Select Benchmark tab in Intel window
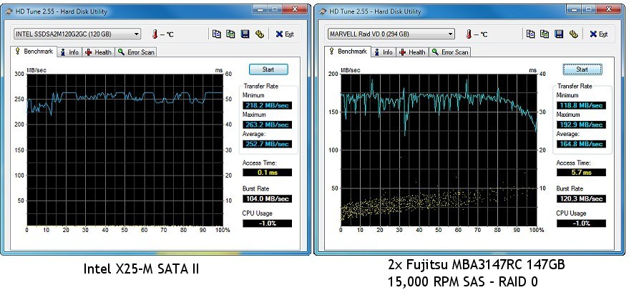The image size is (644, 290). (x=34, y=52)
